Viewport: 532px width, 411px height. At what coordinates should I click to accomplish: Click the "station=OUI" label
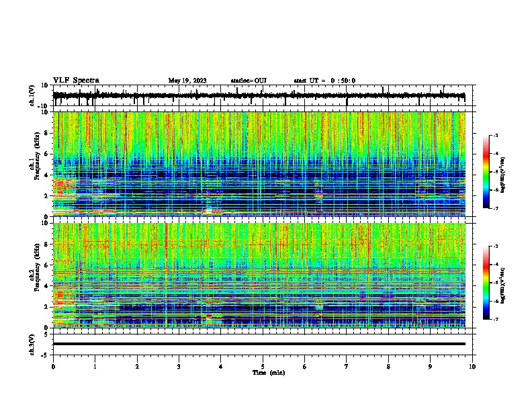click(x=249, y=81)
